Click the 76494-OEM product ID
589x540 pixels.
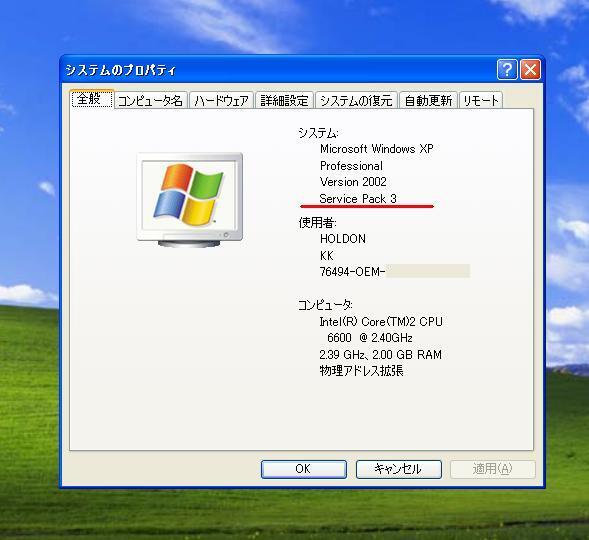click(352, 272)
